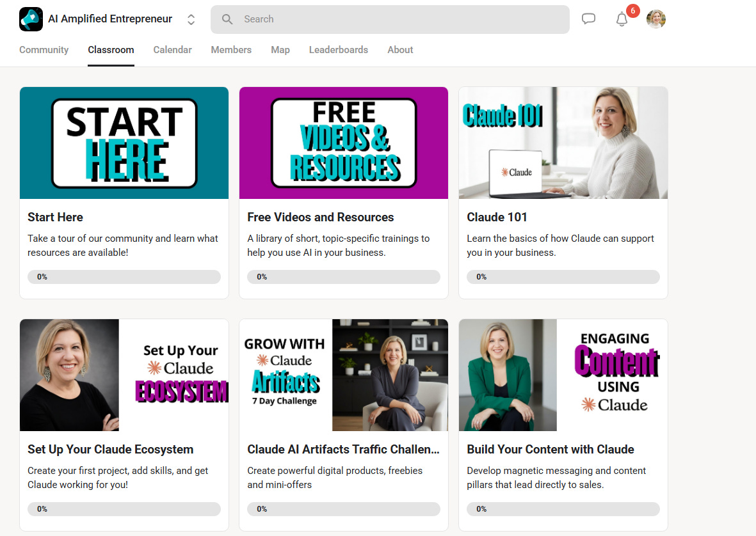Open notifications bell with 6 badge
The width and height of the screenshot is (756, 536).
(x=622, y=19)
